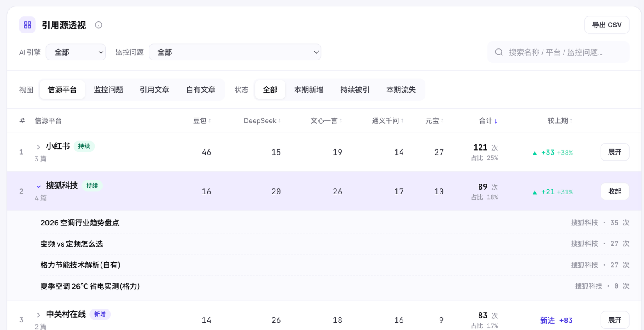The height and width of the screenshot is (330, 644).
Task: Click the 文心一言 value 26 for 搜狐科技
Action: [x=337, y=192]
